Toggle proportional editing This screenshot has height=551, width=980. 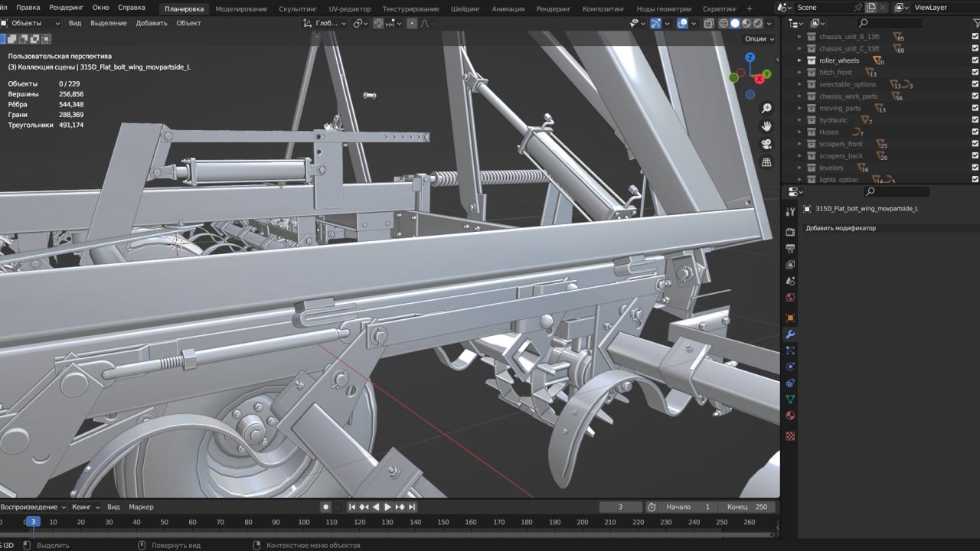coord(412,23)
